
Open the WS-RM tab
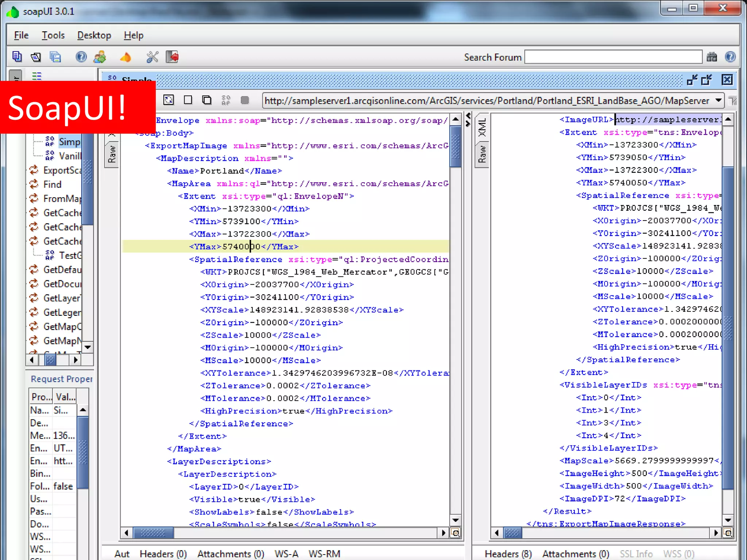[324, 554]
